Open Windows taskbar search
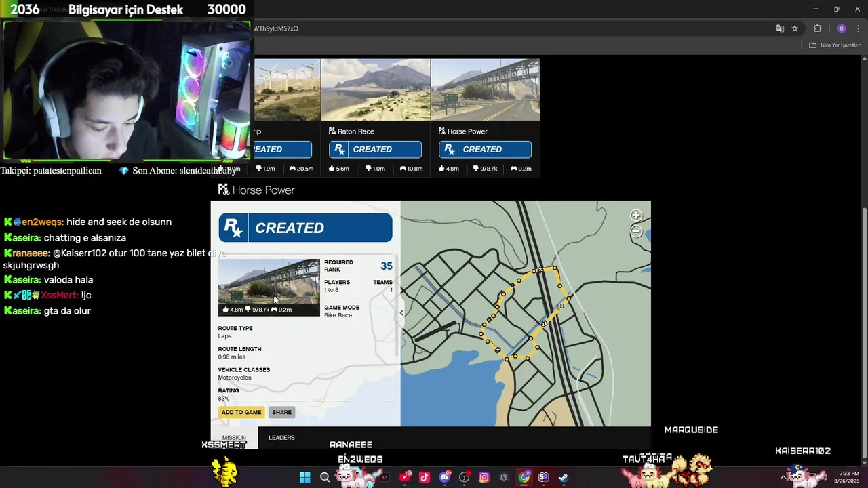The width and height of the screenshot is (868, 488). (325, 477)
